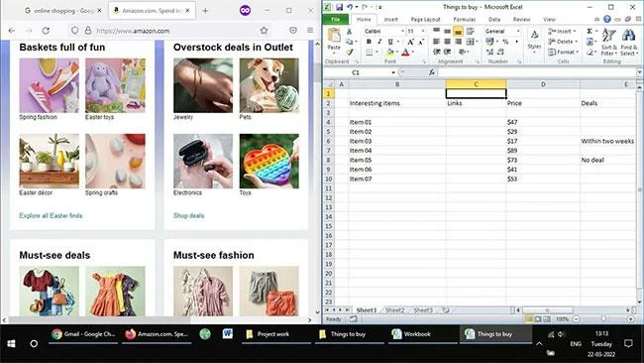Open the Pets category thumbnail
The image size is (644, 363).
[269, 85]
